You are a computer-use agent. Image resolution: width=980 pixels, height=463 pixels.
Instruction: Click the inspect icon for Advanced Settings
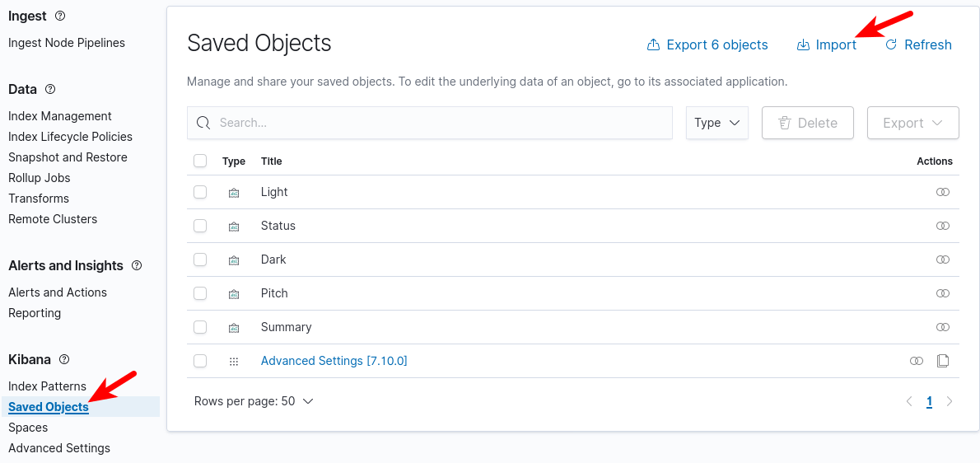click(x=943, y=361)
